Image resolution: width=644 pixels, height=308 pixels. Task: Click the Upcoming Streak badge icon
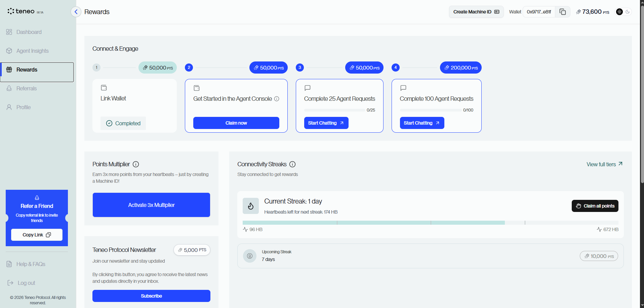[250, 256]
